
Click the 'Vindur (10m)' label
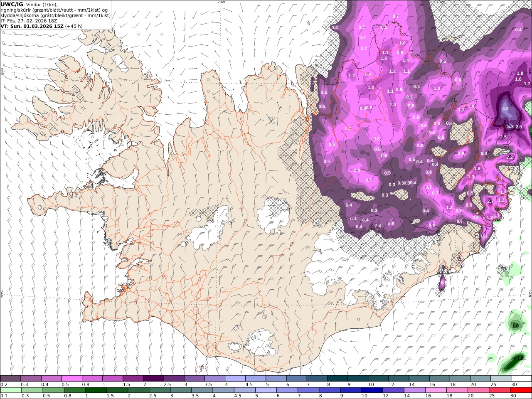(x=42, y=4)
